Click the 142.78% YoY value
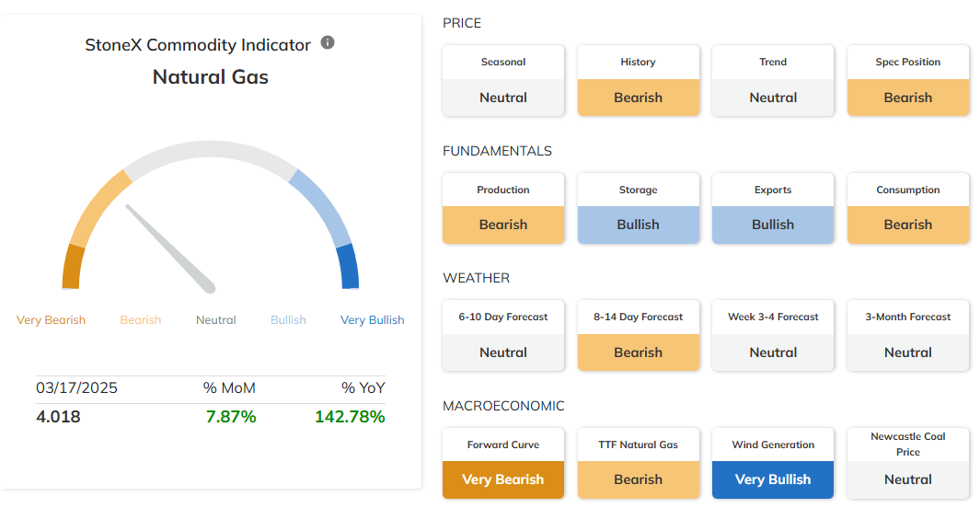 pyautogui.click(x=350, y=417)
